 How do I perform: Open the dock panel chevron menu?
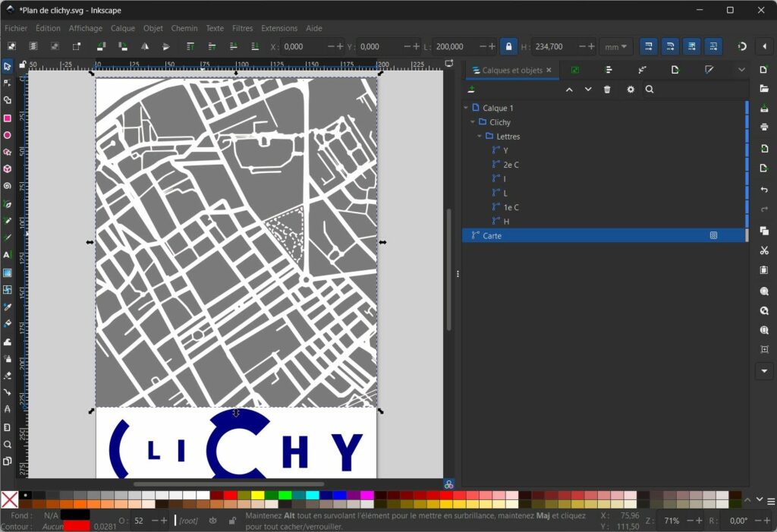tap(741, 70)
